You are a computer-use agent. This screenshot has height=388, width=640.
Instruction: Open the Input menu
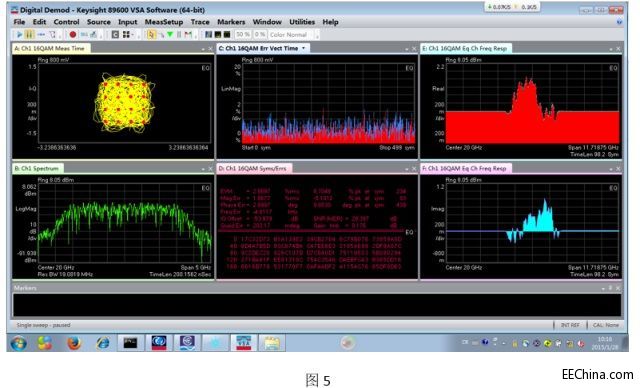pos(128,22)
